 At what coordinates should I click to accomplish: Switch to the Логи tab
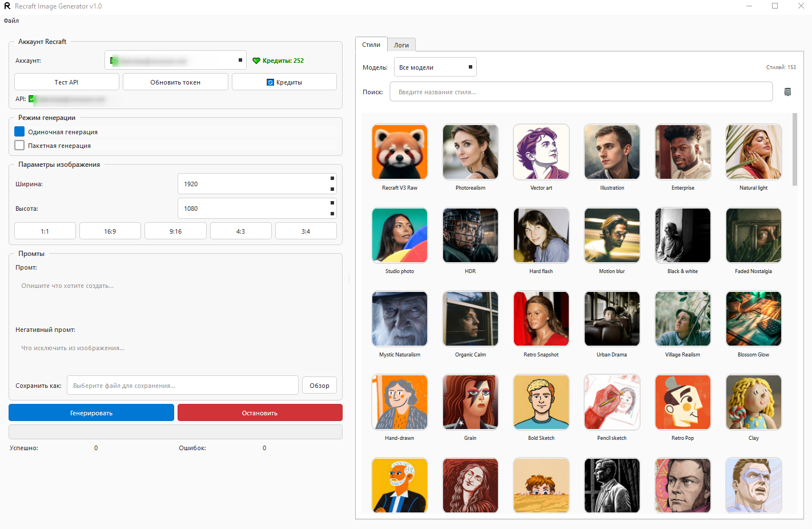(401, 45)
